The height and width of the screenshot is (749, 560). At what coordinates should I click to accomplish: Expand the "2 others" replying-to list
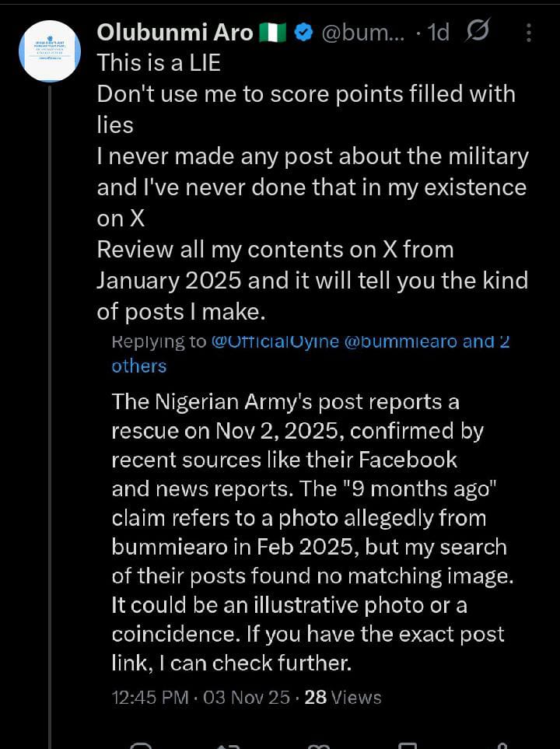(139, 366)
